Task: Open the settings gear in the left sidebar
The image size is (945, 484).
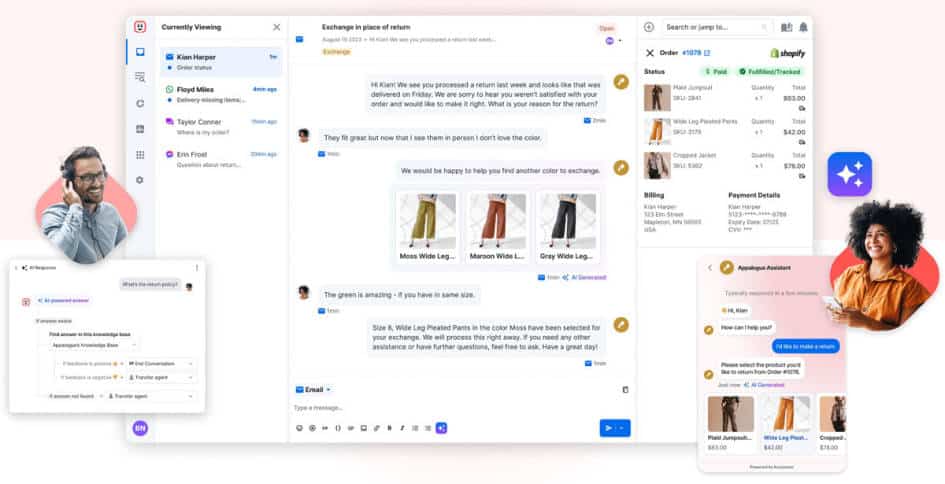Action: point(140,180)
